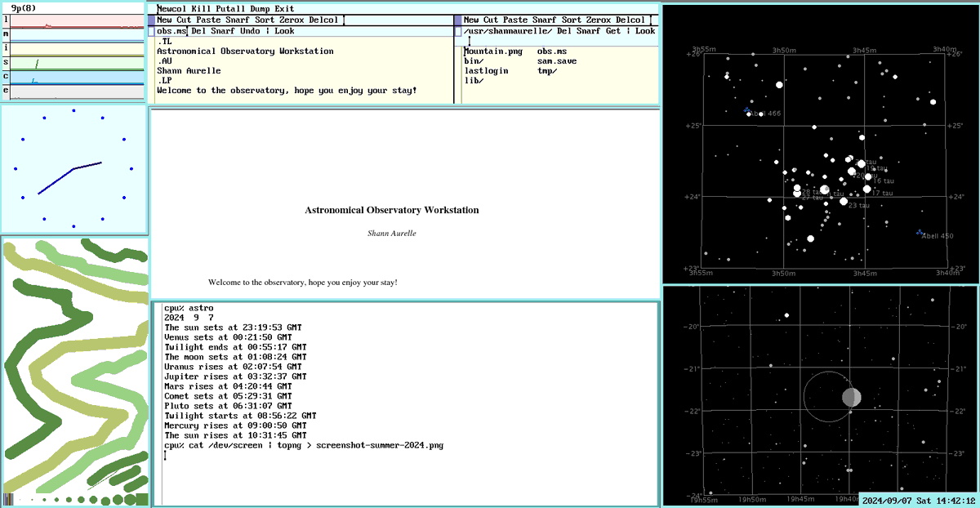Open the tmp/ directory entry
This screenshot has width=980, height=508.
547,71
